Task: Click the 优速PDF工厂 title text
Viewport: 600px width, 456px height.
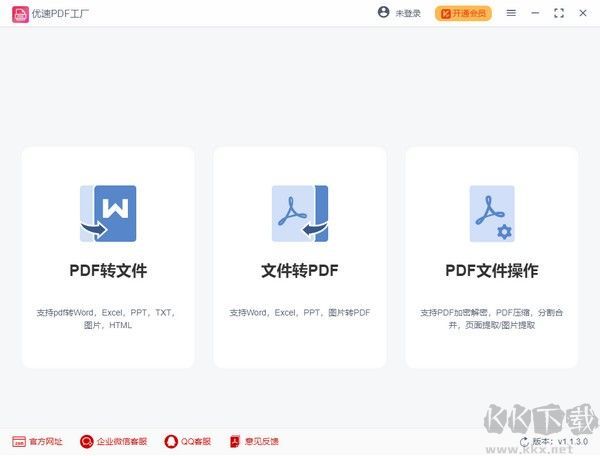Action: [60, 14]
